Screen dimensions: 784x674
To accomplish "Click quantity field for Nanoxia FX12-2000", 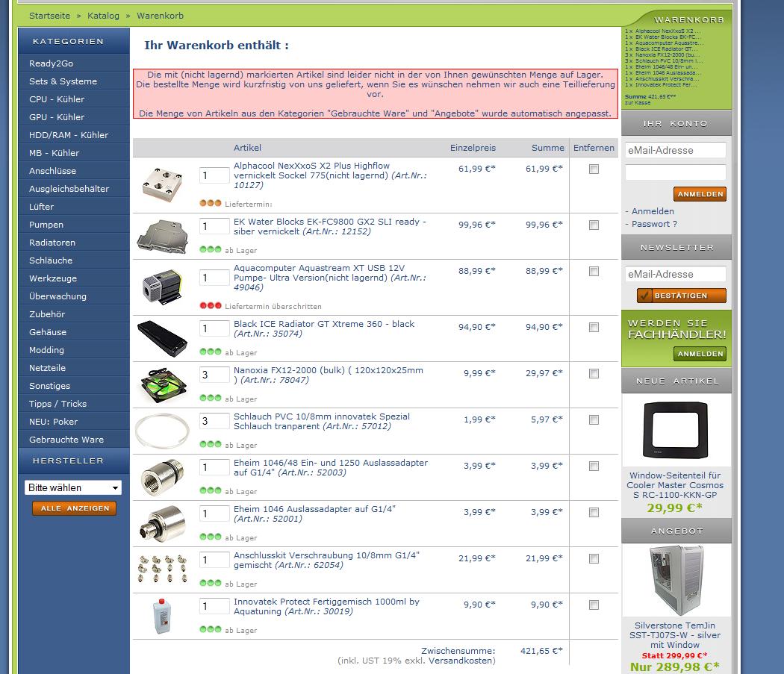I will coord(214,375).
